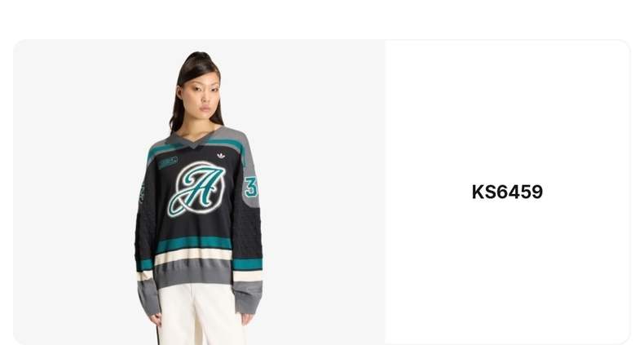Open the hockey sweater product image
The width and height of the screenshot is (644, 345).
199,192
